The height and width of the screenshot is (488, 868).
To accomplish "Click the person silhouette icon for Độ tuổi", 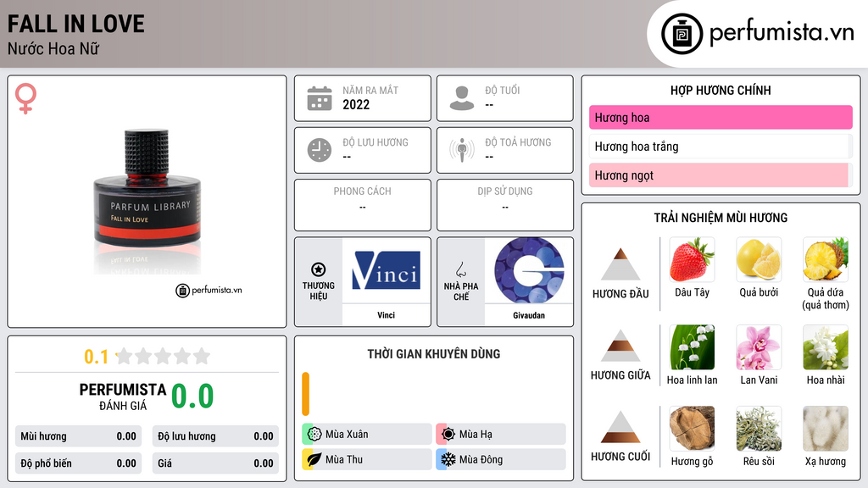I will tap(462, 98).
